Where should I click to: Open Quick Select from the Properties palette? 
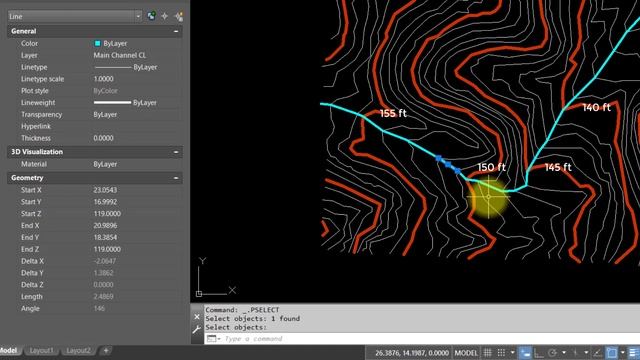click(x=179, y=16)
